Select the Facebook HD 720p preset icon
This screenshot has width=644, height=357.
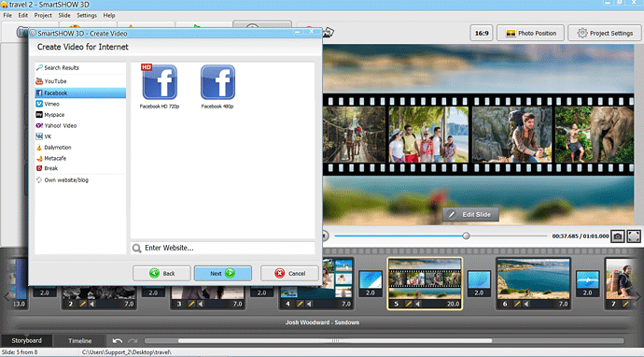tap(160, 82)
